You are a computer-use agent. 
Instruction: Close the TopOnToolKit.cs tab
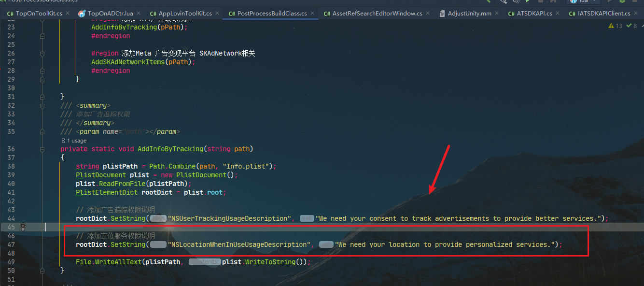pos(67,14)
